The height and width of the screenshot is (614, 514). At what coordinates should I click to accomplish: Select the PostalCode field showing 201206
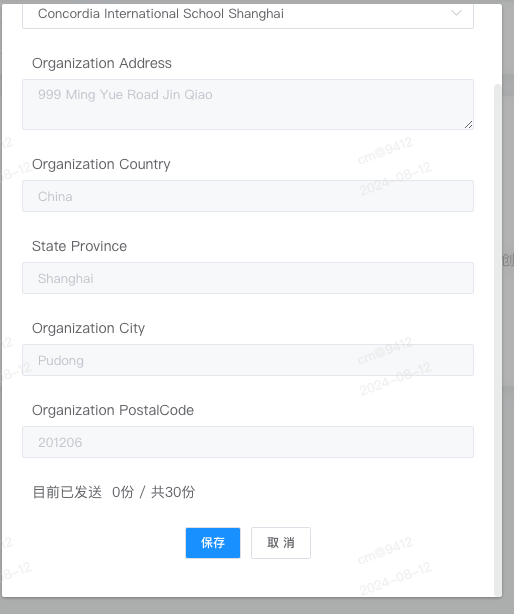click(x=248, y=442)
